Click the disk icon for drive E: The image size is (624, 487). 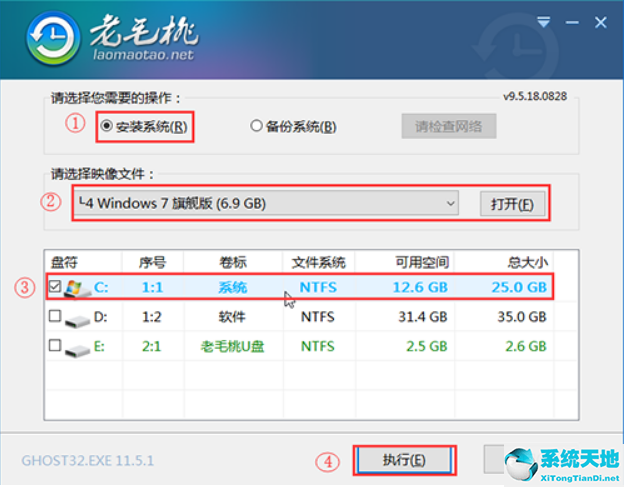[77, 349]
